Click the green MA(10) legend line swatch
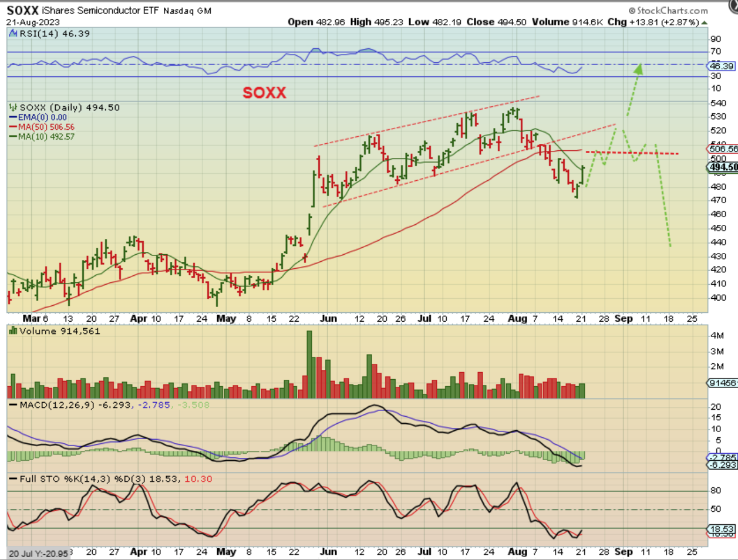Image resolution: width=738 pixels, height=560 pixels. pos(14,137)
